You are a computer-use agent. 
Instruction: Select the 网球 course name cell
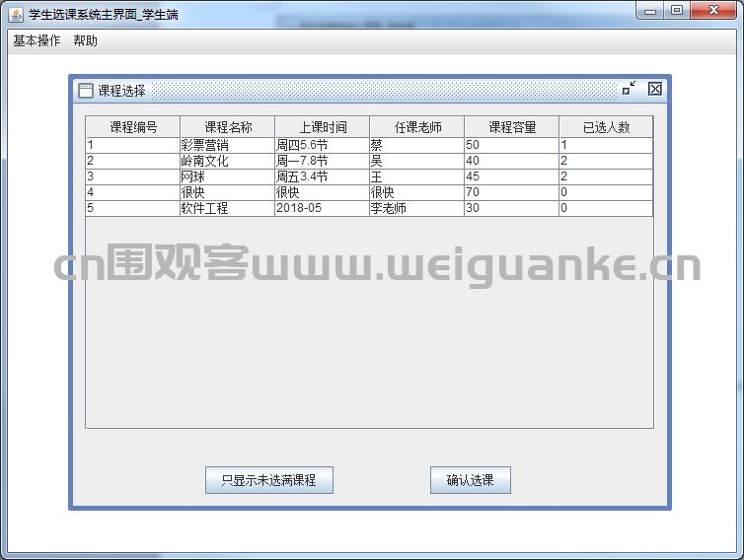tap(227, 176)
